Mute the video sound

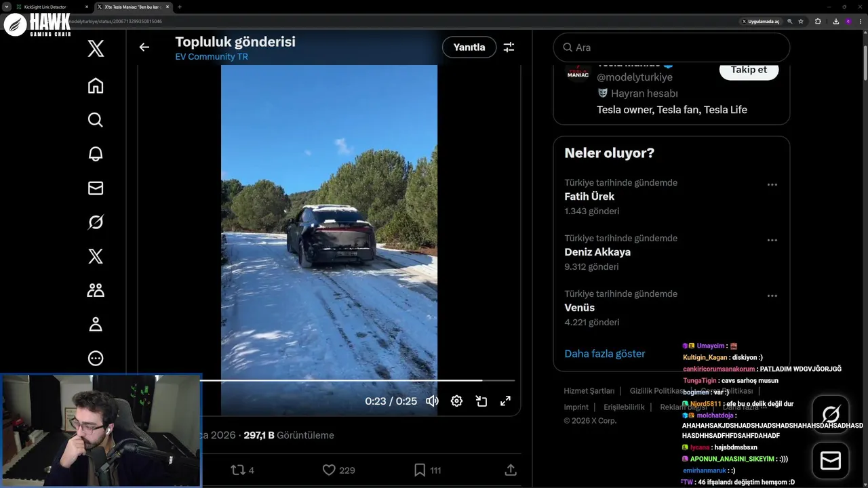432,401
